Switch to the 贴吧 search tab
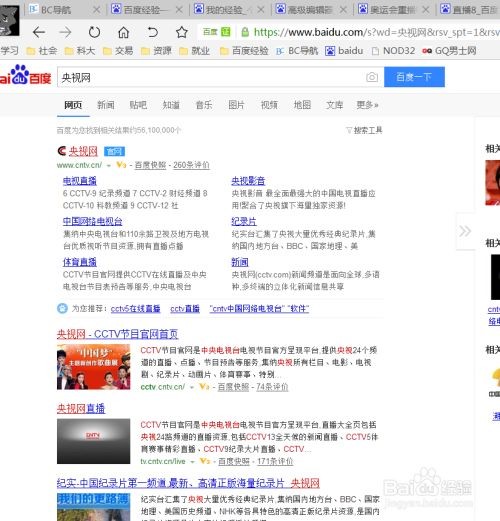Viewport: 500px width, 521px height. point(138,105)
